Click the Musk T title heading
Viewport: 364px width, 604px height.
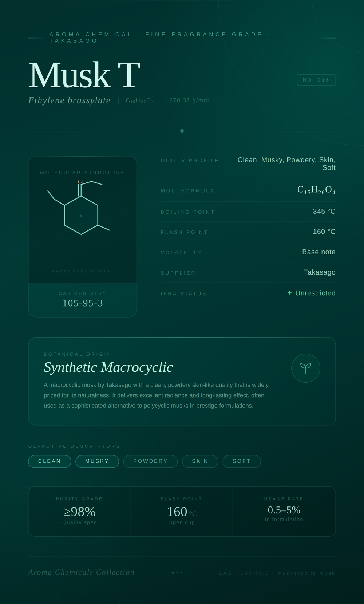[x=84, y=75]
